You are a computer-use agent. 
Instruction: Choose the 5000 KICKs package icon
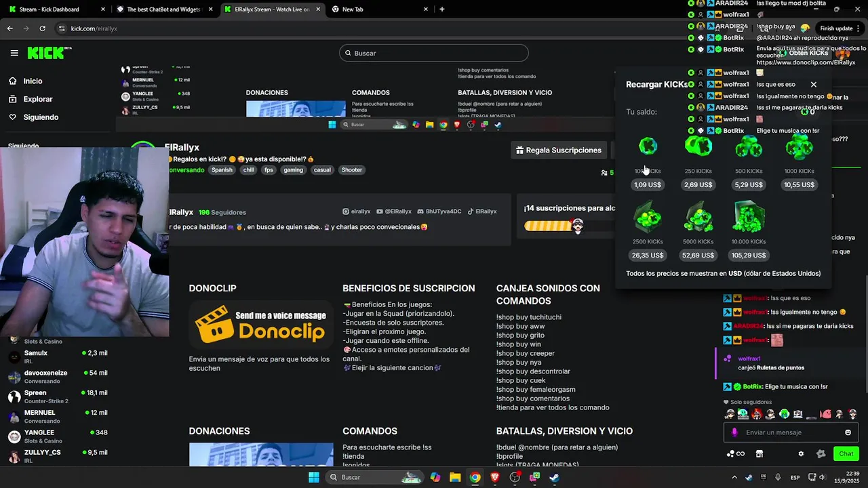click(698, 217)
